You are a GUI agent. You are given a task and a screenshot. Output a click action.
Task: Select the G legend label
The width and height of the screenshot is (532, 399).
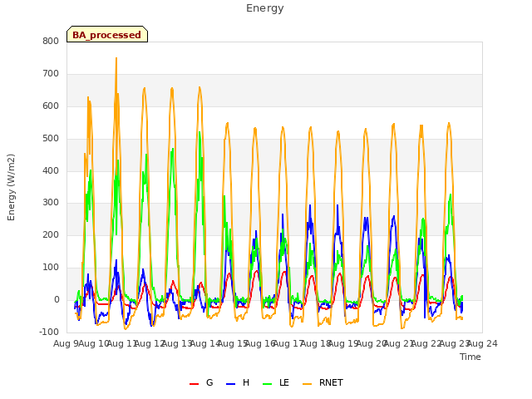pos(209,382)
